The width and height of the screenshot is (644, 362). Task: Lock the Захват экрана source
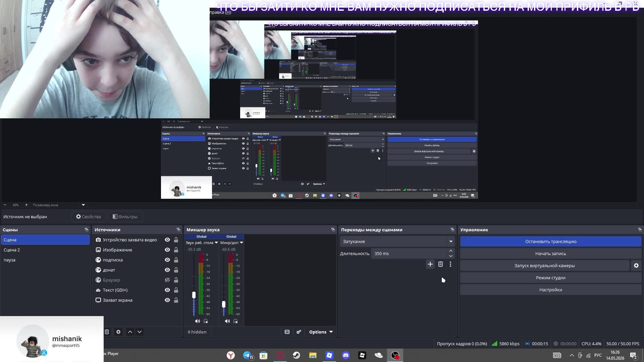[x=176, y=300]
